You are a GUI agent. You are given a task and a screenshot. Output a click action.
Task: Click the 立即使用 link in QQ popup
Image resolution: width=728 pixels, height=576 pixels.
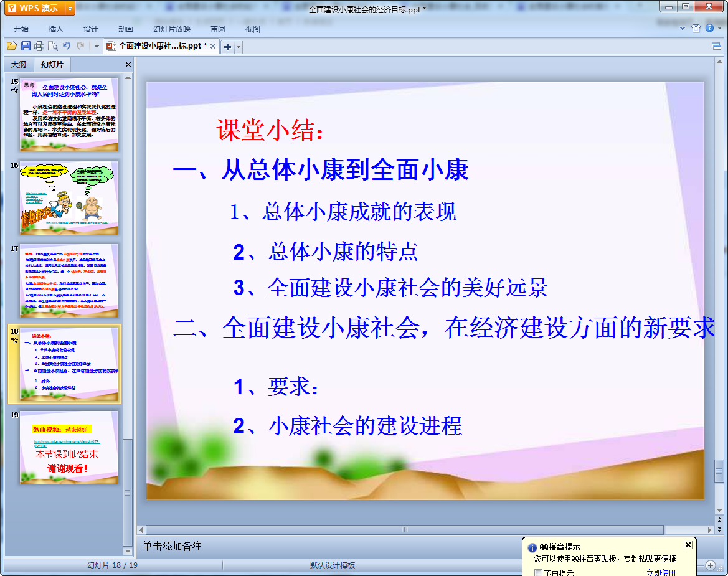click(x=661, y=573)
